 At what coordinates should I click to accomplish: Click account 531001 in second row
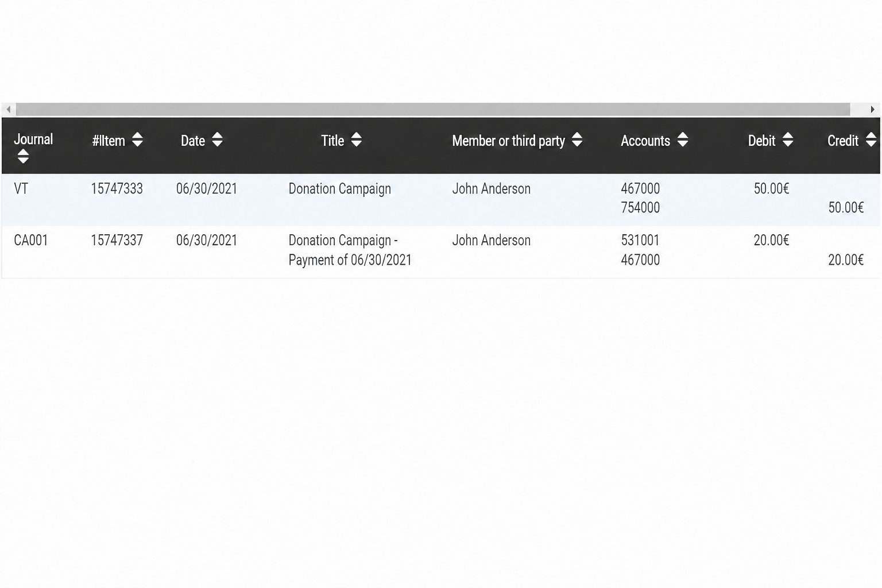[x=640, y=241]
